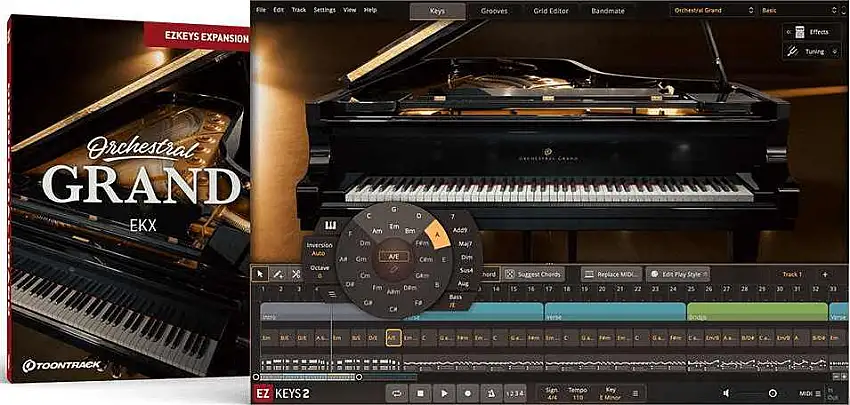
Task: Choose the 7 chord type
Action: pos(452,216)
